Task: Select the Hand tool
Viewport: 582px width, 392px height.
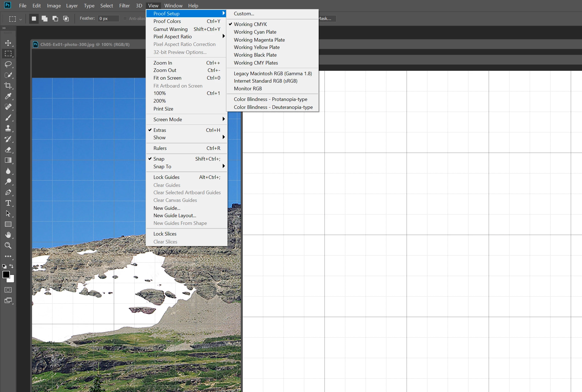Action: [x=8, y=235]
